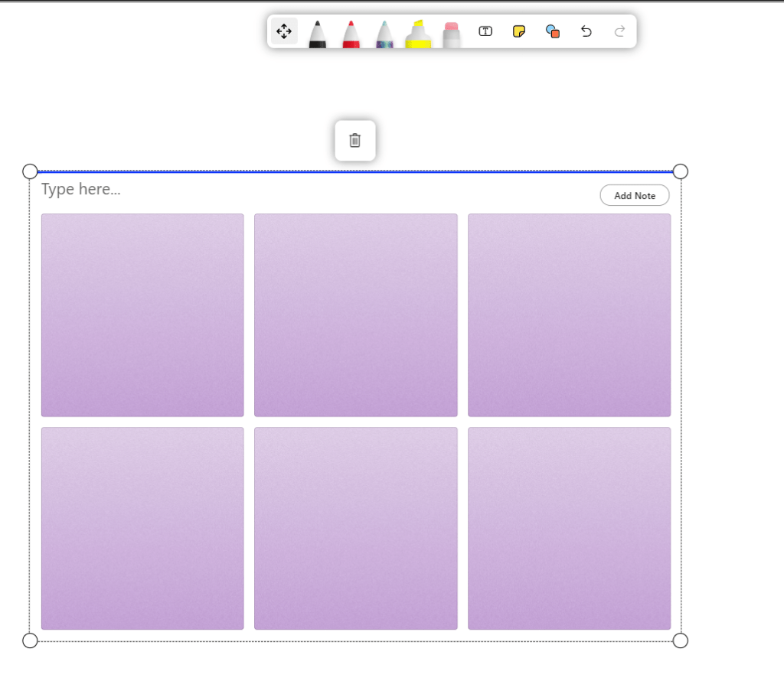Viewport: 784px width, 681px height.
Task: Select the top-middle purple note
Action: coord(356,315)
